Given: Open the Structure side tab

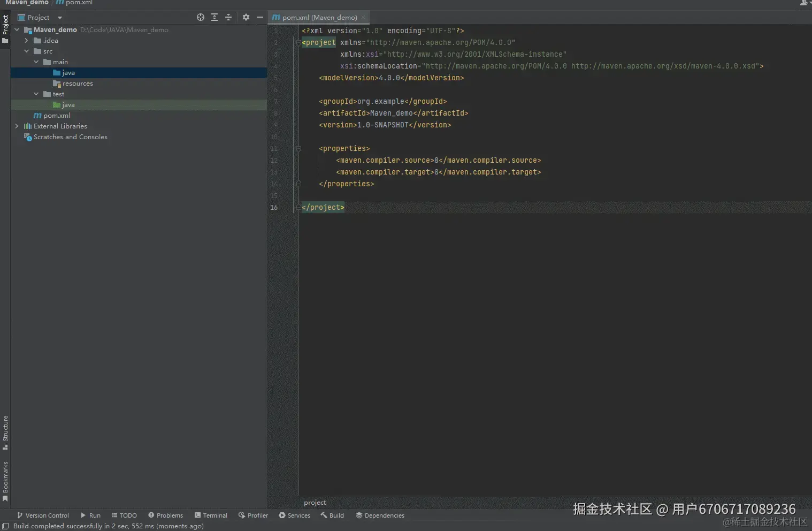Looking at the screenshot, I should click(5, 433).
